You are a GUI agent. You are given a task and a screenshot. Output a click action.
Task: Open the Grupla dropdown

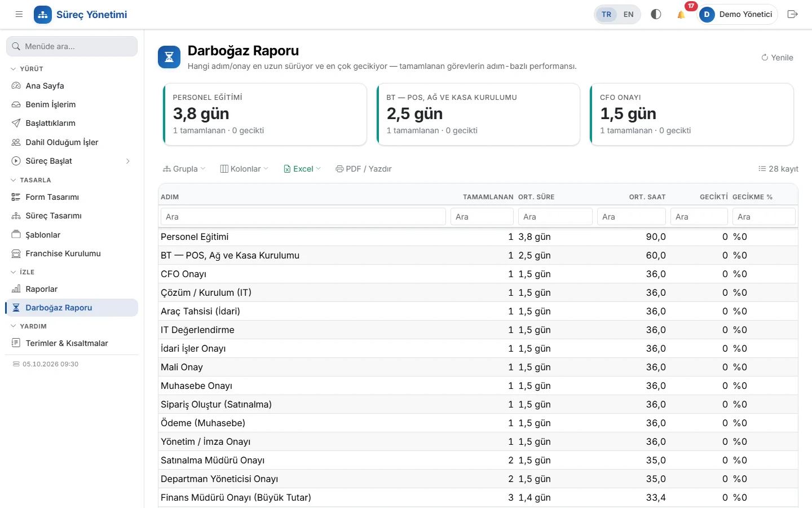(x=184, y=169)
